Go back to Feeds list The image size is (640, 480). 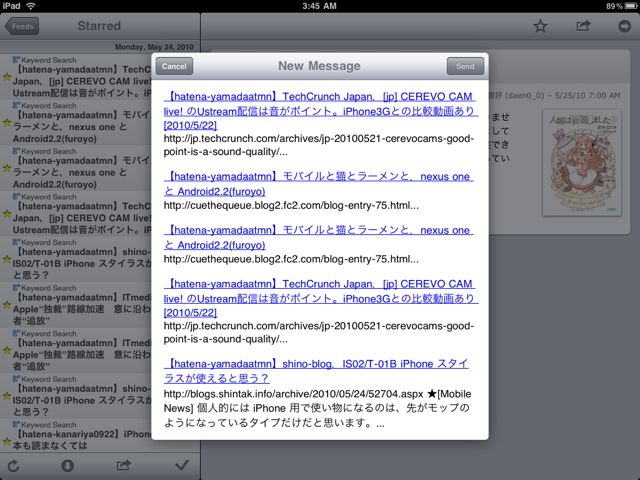tap(22, 26)
